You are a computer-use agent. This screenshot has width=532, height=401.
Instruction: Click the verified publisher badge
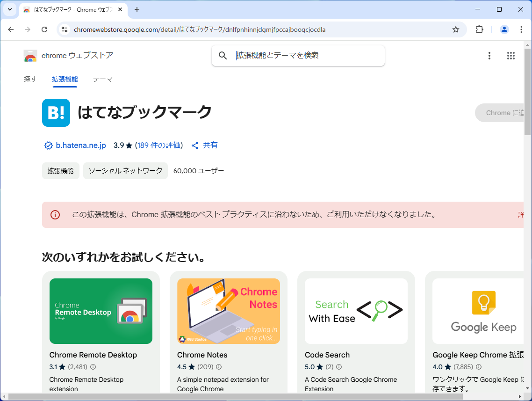48,145
